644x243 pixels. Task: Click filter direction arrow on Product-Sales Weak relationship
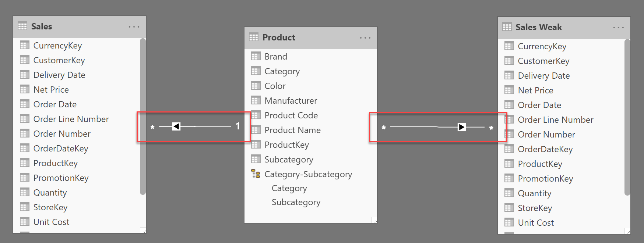click(x=462, y=127)
